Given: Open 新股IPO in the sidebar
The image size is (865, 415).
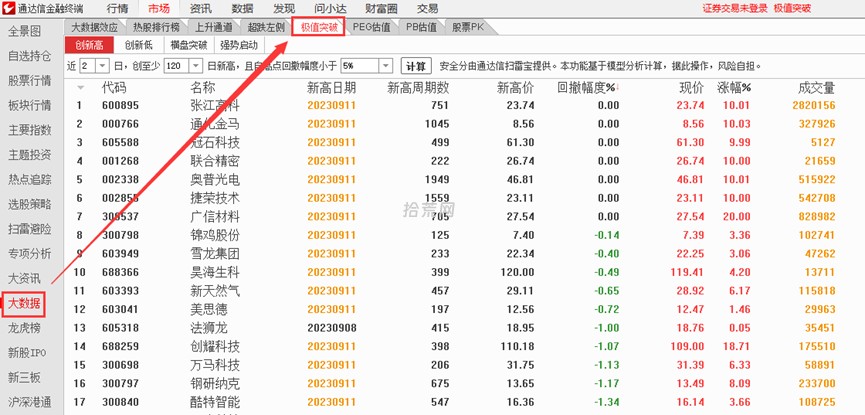Looking at the screenshot, I should coord(27,353).
